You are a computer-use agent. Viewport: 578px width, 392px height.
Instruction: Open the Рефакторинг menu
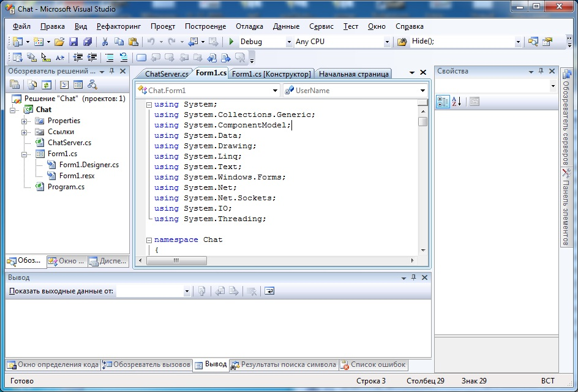point(119,26)
